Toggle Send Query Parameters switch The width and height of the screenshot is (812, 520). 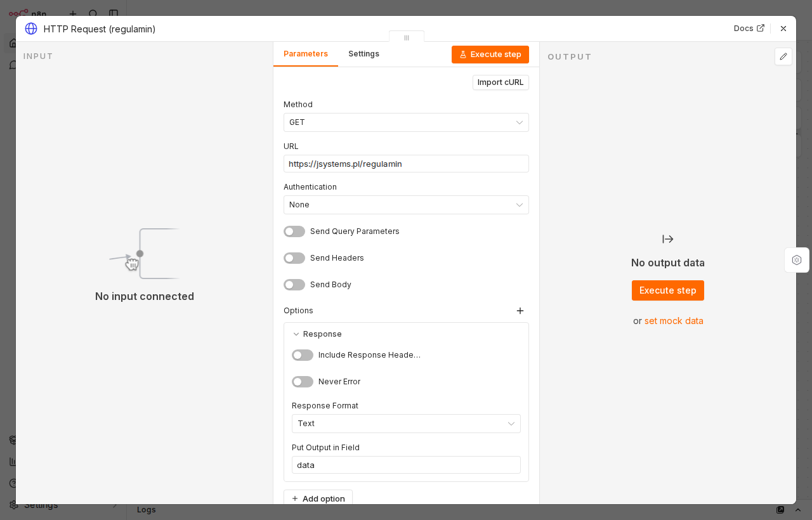pyautogui.click(x=294, y=231)
